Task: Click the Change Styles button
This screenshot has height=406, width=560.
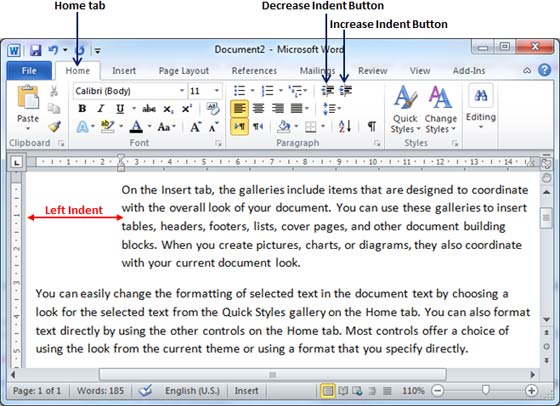Action: coord(440,110)
